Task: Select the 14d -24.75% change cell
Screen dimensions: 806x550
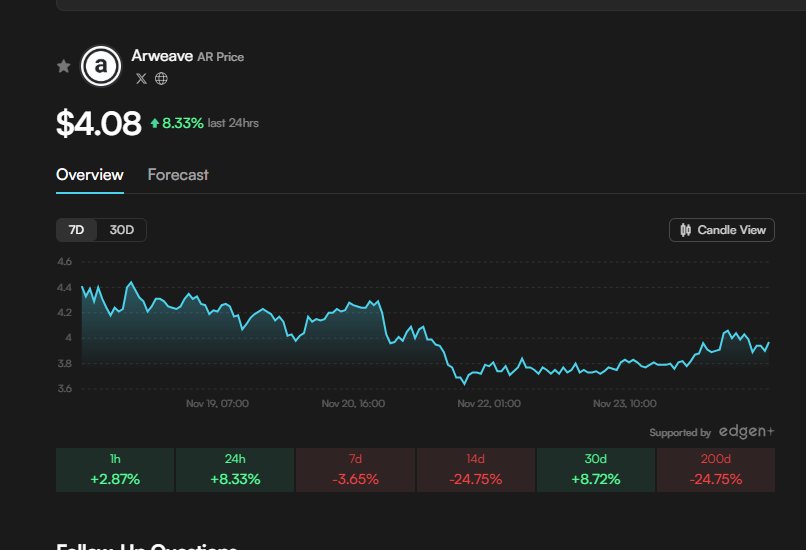Action: tap(475, 470)
